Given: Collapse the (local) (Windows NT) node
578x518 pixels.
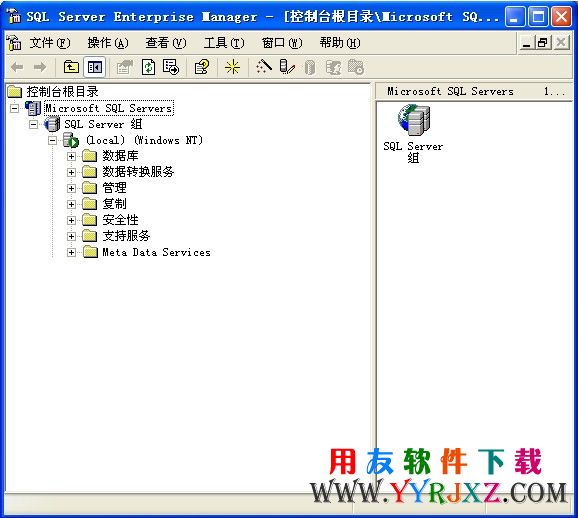Looking at the screenshot, I should pos(53,140).
